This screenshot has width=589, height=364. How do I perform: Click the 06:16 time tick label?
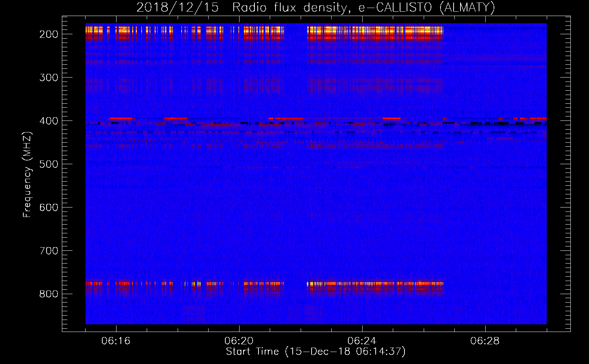coord(116,341)
